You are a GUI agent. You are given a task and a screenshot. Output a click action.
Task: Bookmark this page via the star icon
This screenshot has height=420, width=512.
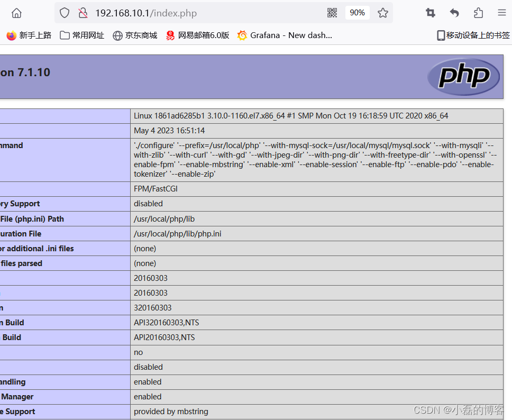pyautogui.click(x=382, y=13)
